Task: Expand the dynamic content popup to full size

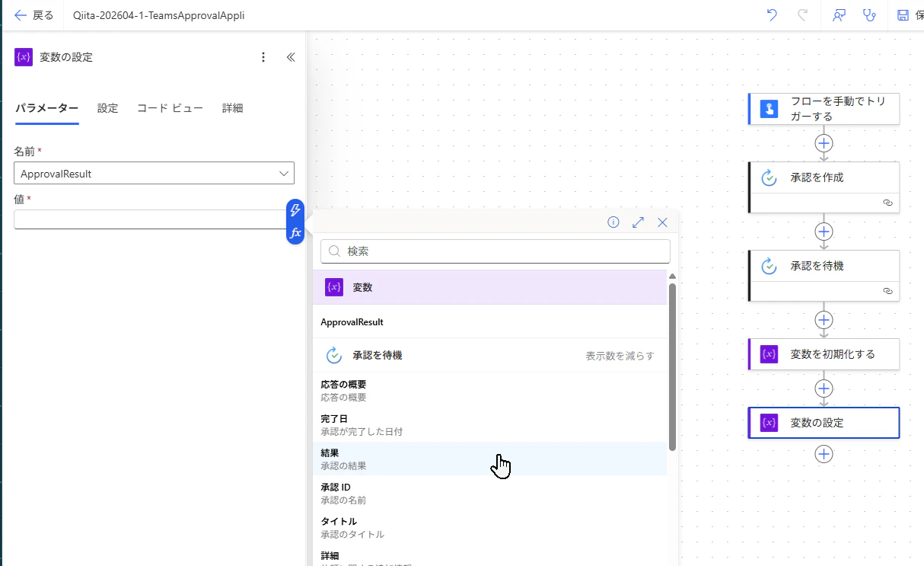Action: (638, 222)
